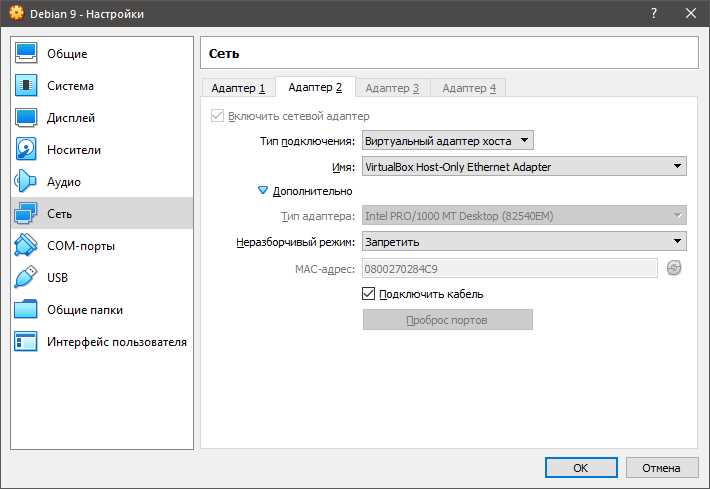Image resolution: width=710 pixels, height=489 pixels.
Task: Click the Носители disk icon
Action: [26, 149]
